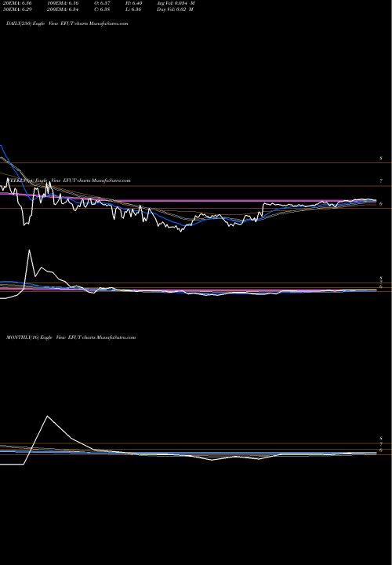Click the peak of the monthly price line
This screenshot has height=565, width=392.
(47, 416)
